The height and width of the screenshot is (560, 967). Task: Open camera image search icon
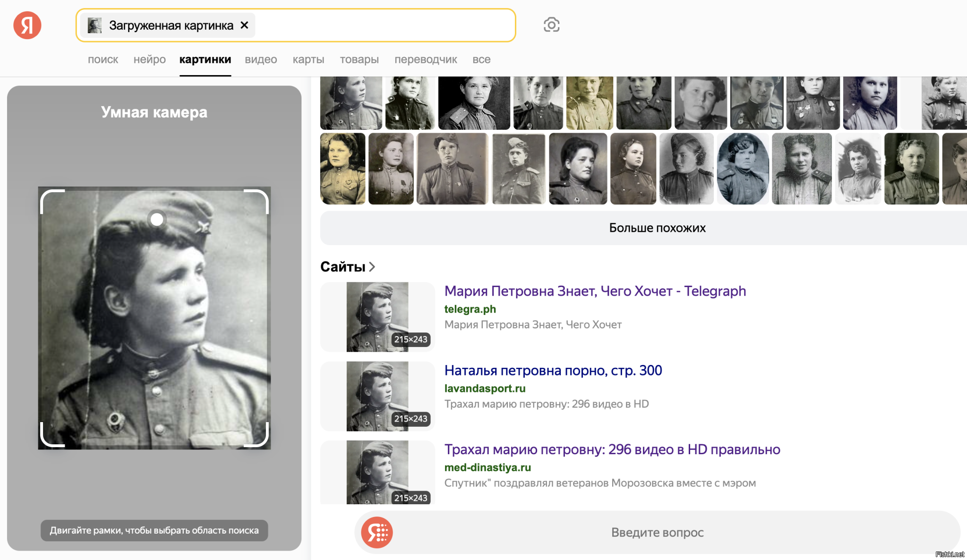coord(551,25)
